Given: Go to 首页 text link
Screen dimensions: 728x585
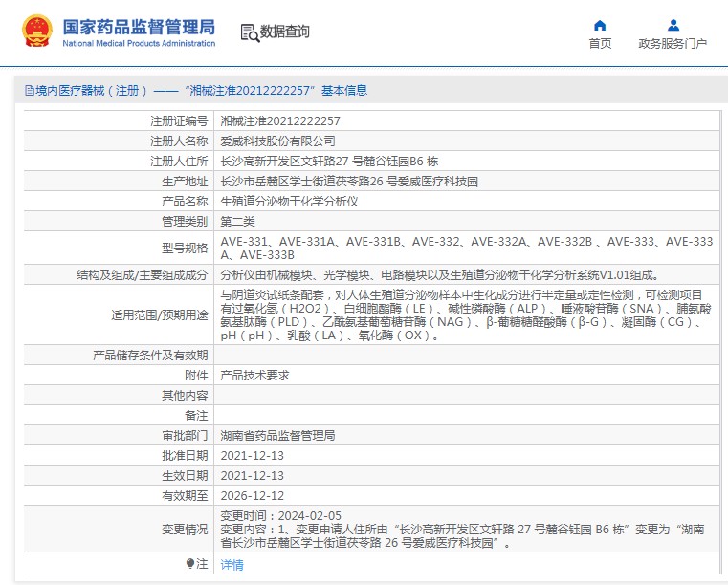Looking at the screenshot, I should coord(600,44).
